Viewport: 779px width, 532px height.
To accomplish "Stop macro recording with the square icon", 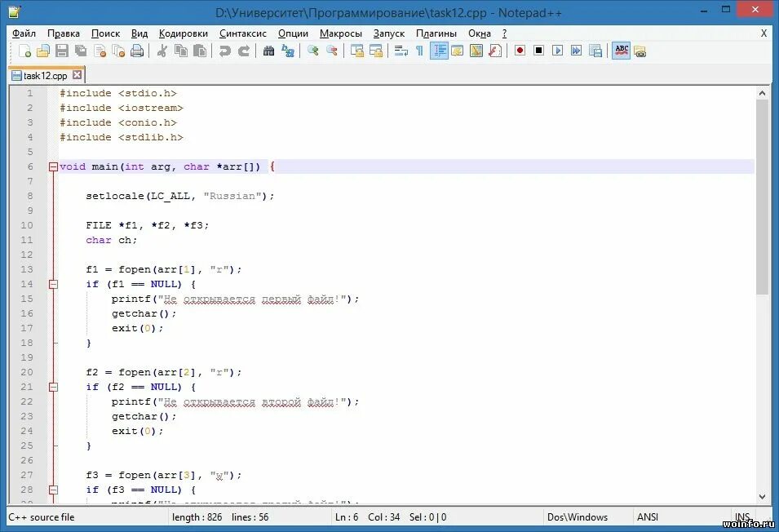I will tap(538, 51).
